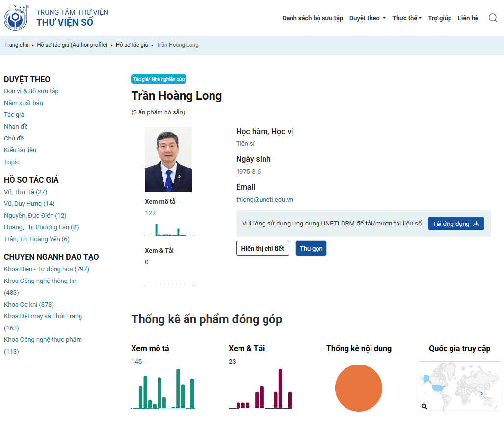Click the THƯ VIỆN SỐ site title
This screenshot has width=504, height=421.
(65, 22)
